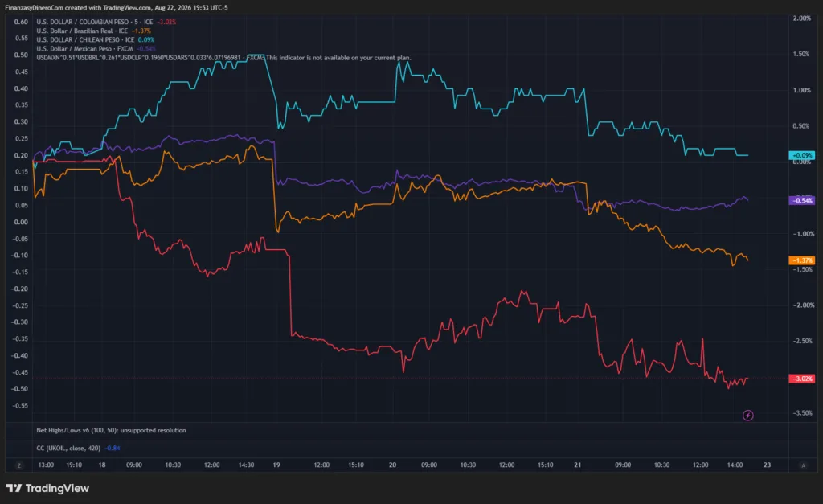The height and width of the screenshot is (504, 823).
Task: Click the TradingView logo
Action: coord(47,488)
